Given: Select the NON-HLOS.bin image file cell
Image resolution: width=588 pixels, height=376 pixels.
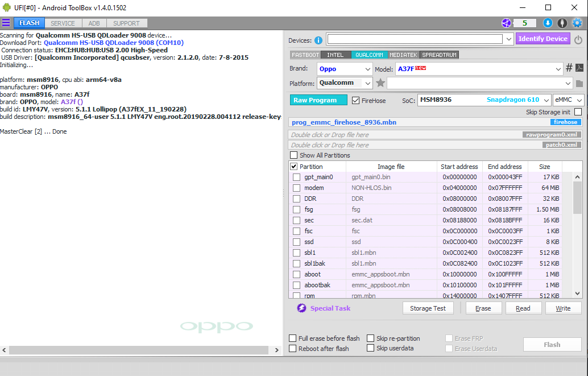Looking at the screenshot, I should click(x=391, y=188).
